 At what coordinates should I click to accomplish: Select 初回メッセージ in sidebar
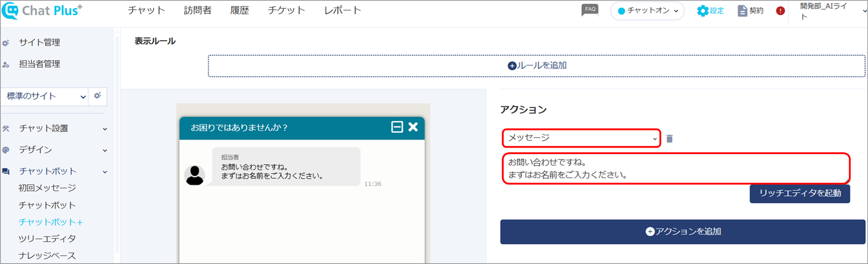(x=47, y=188)
